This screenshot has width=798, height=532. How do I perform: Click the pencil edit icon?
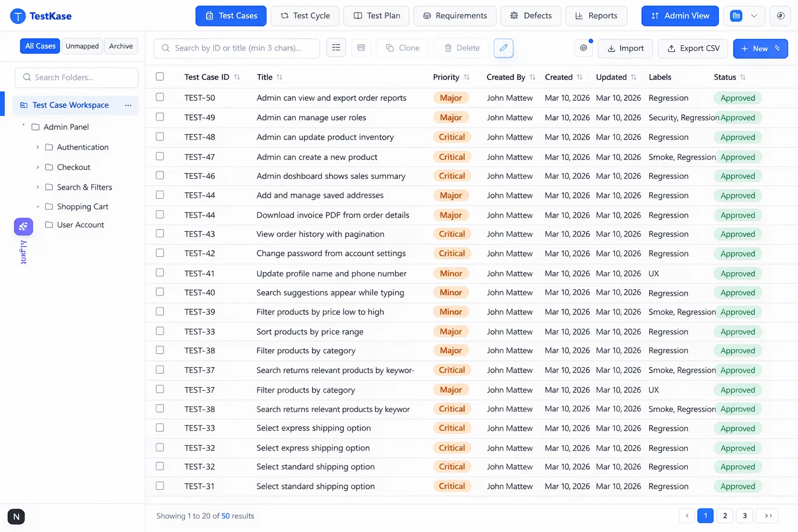(503, 48)
